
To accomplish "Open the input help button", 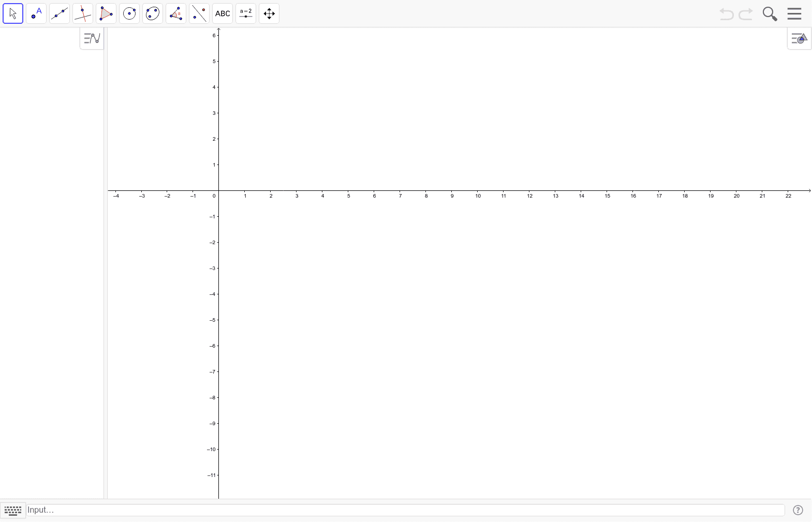I will (x=798, y=510).
